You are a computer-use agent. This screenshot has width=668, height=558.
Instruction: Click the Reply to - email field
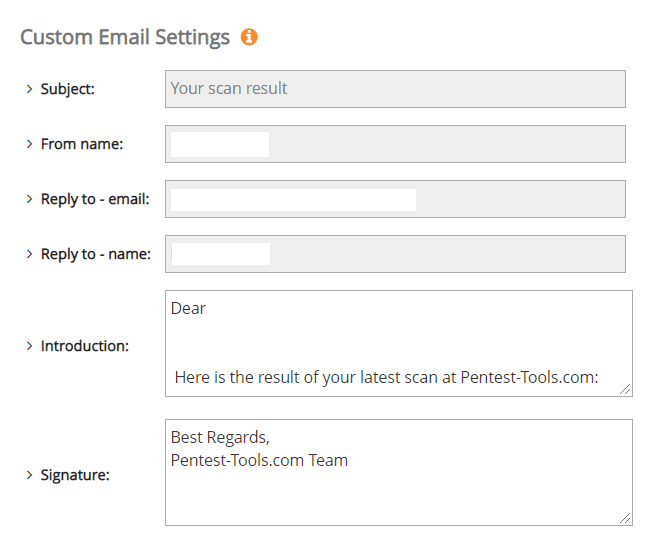(x=395, y=198)
